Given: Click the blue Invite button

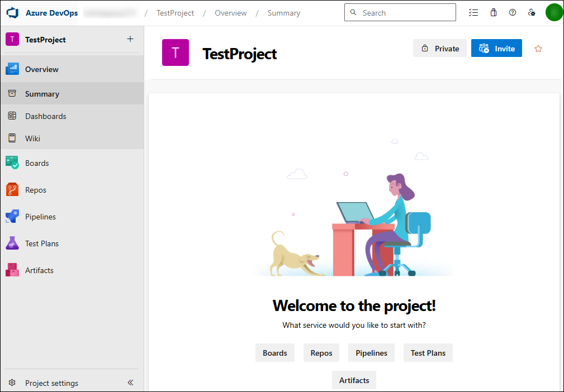Looking at the screenshot, I should coord(496,48).
